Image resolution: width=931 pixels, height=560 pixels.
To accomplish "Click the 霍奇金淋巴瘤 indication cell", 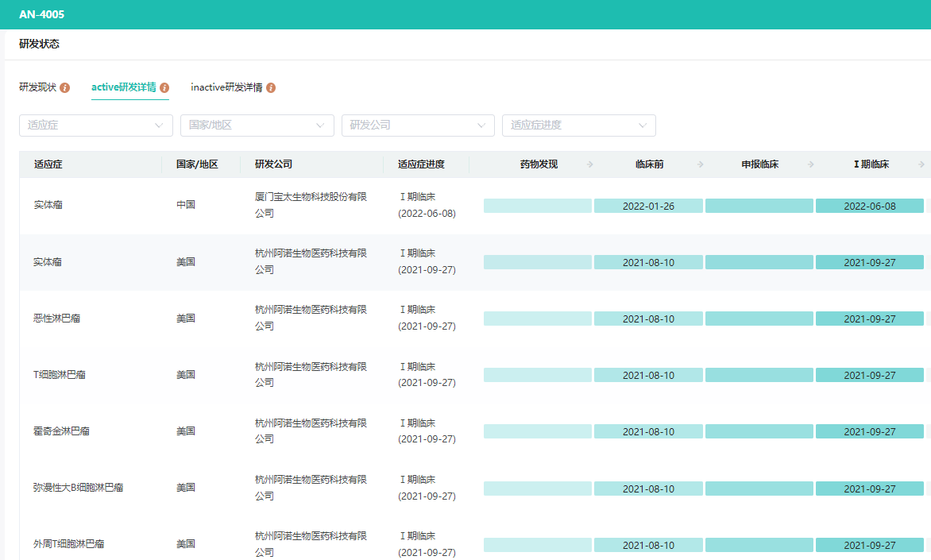I will click(x=61, y=431).
